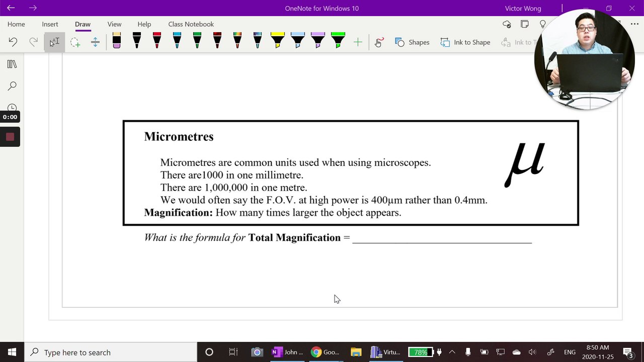
Task: Undo the last action
Action: 13,42
